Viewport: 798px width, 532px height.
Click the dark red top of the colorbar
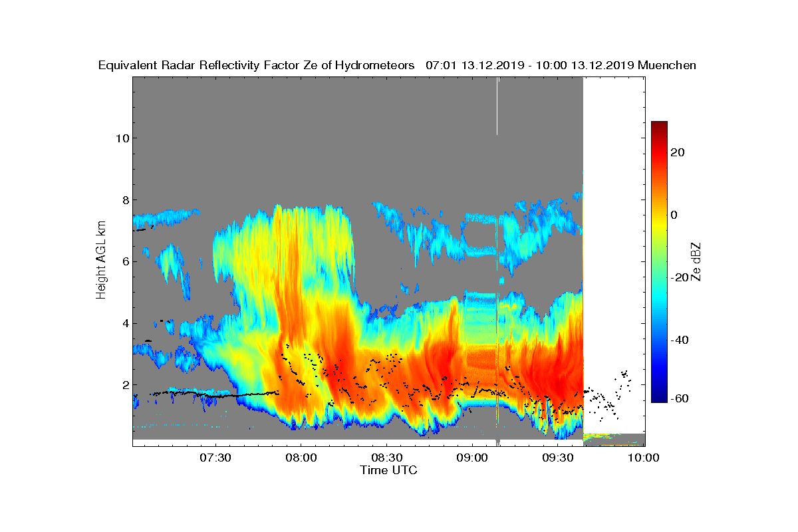point(659,126)
